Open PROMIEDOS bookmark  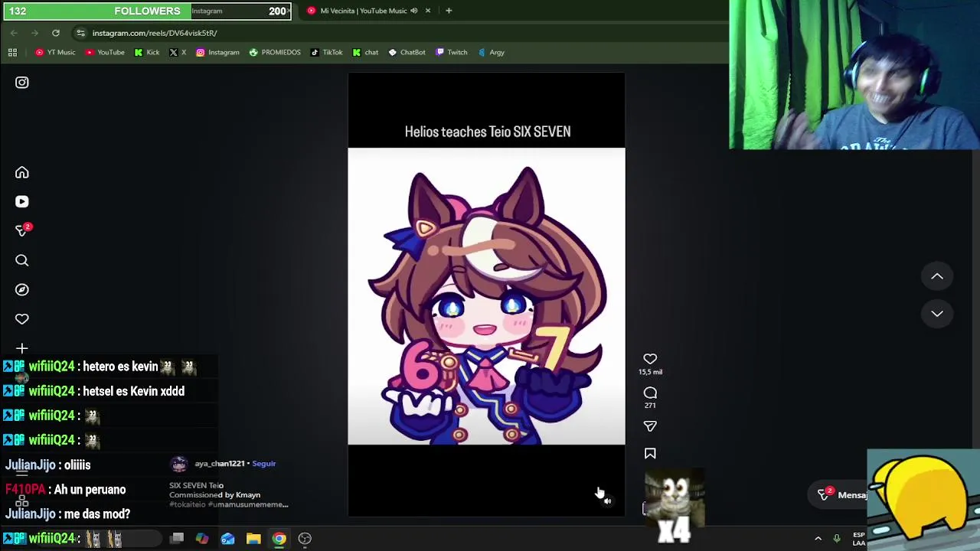pyautogui.click(x=275, y=52)
